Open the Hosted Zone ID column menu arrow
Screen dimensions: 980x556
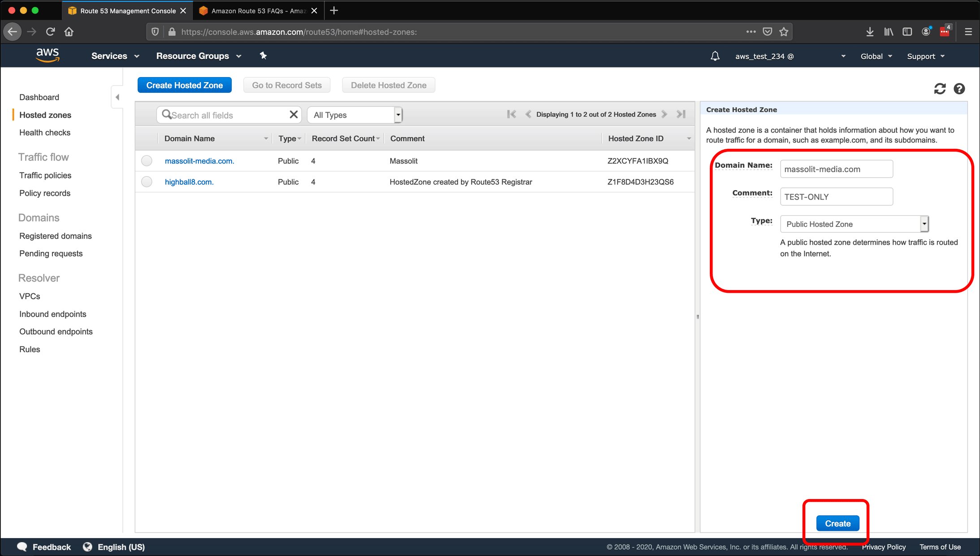[x=689, y=139]
